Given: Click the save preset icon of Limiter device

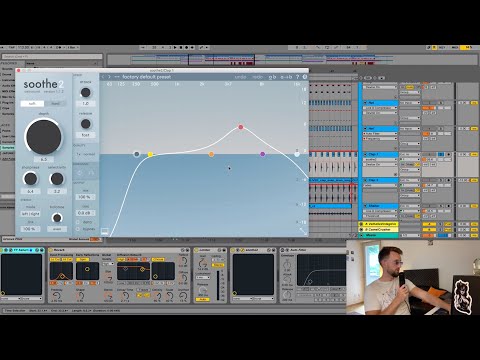Looking at the screenshot, I should pos(224,250).
